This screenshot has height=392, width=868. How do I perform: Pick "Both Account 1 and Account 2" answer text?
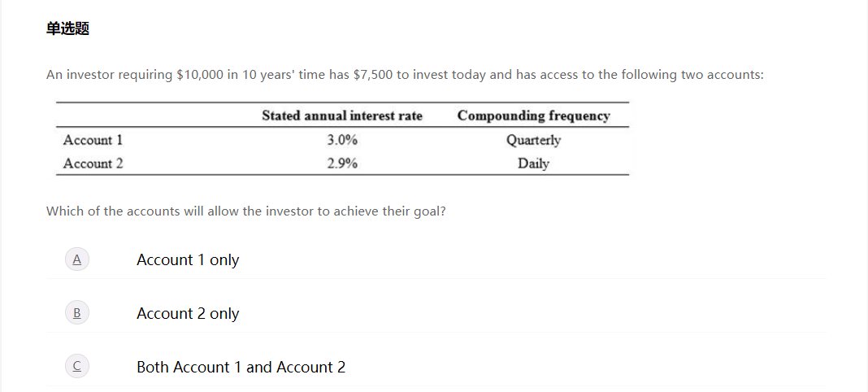point(241,368)
